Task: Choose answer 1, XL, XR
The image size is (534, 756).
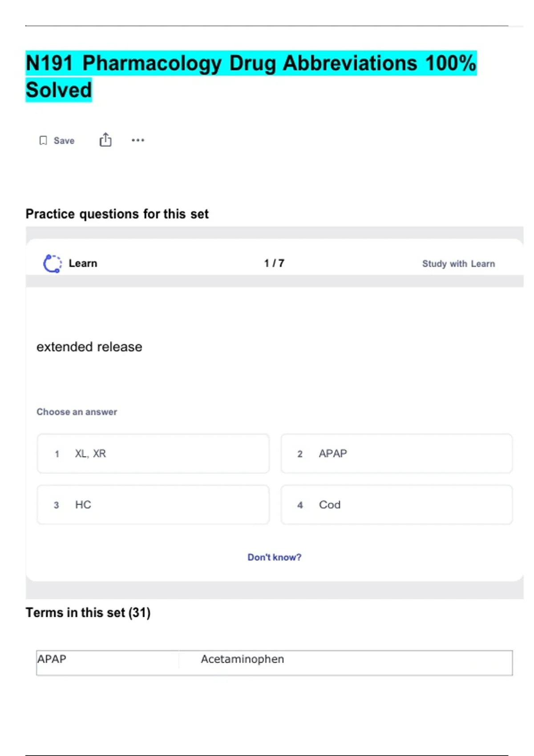Action: click(x=153, y=454)
